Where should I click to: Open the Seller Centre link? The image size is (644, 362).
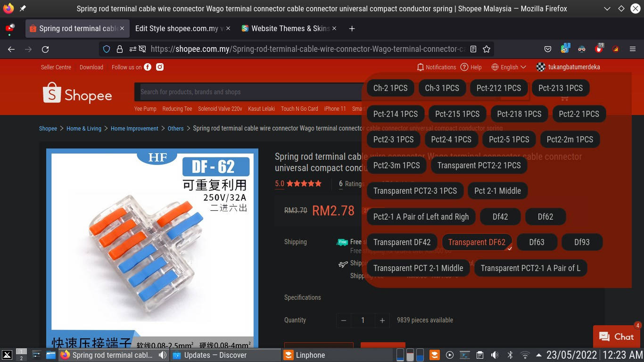(56, 67)
